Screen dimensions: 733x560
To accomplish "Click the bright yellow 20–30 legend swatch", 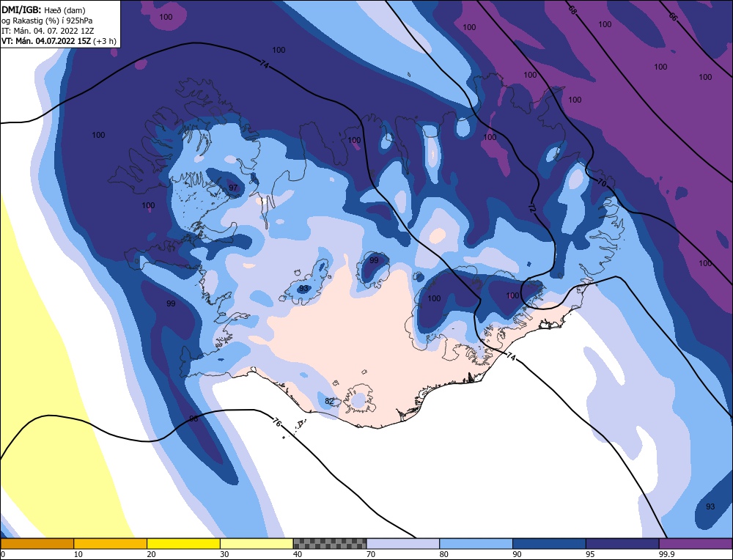I will 183,543.
